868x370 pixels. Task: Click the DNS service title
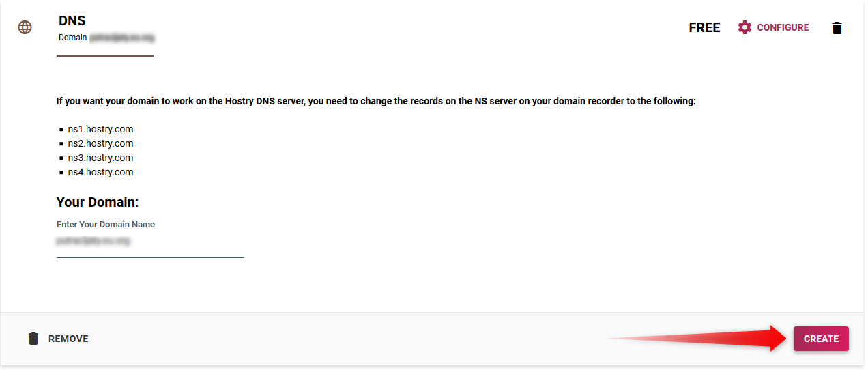(72, 21)
